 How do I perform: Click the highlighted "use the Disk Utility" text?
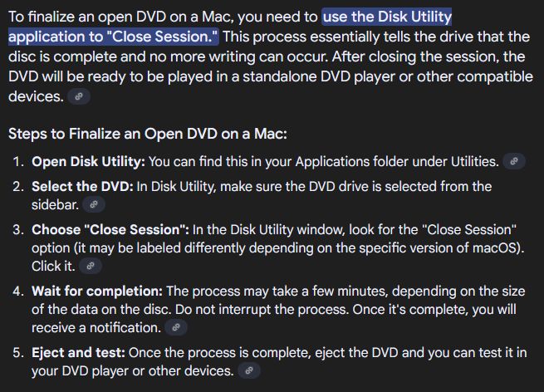tap(387, 17)
